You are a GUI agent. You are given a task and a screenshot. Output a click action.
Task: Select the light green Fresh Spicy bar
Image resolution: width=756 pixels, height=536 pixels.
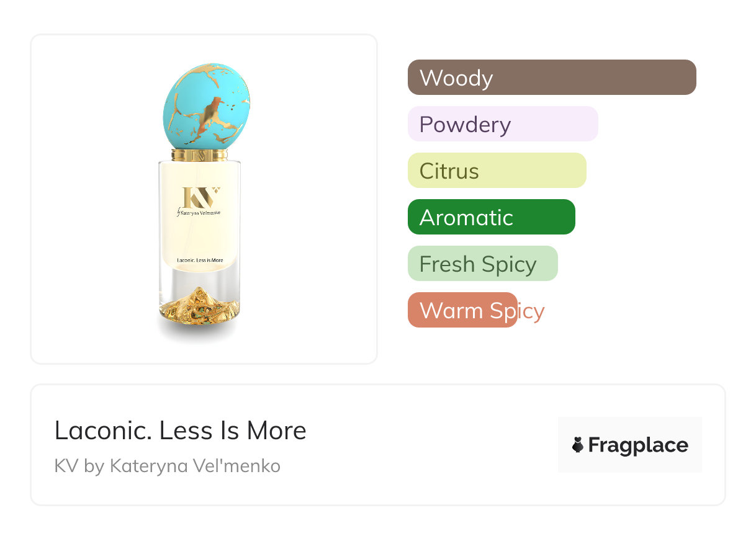click(x=482, y=264)
